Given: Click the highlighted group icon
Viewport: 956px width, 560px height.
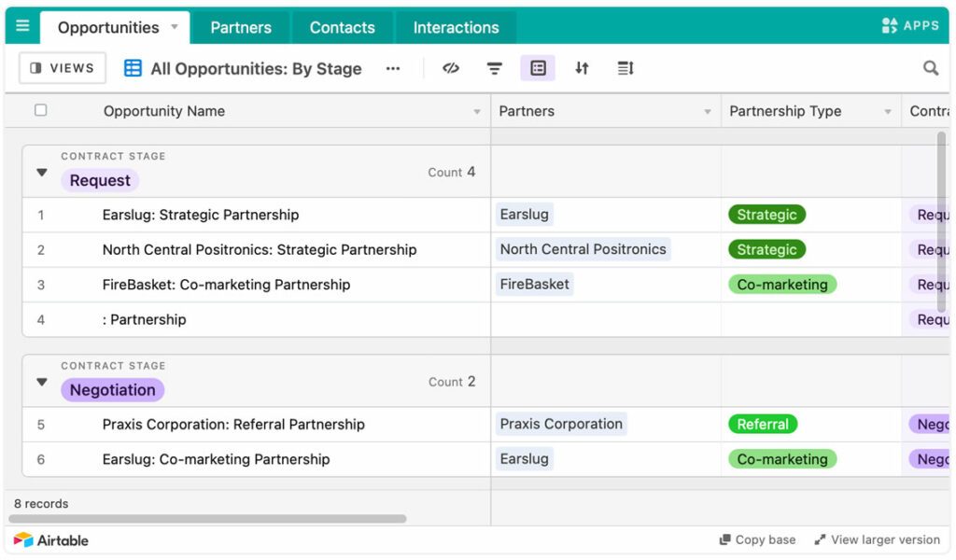Looking at the screenshot, I should click(x=538, y=68).
